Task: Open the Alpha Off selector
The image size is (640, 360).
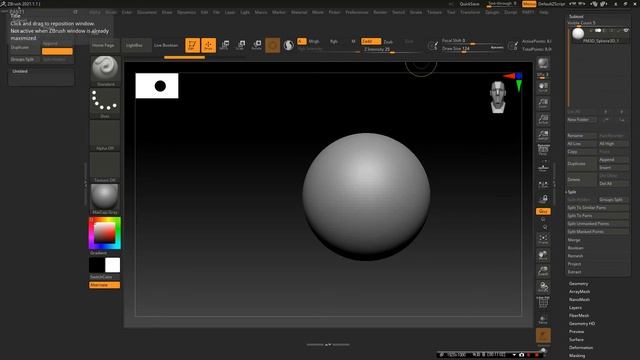Action: pos(105,136)
